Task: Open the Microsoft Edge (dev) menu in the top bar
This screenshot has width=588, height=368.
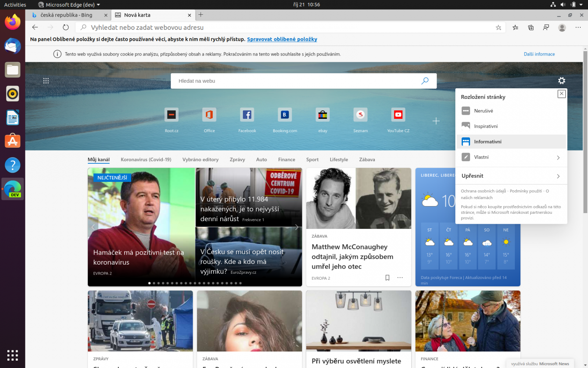Action: point(68,5)
